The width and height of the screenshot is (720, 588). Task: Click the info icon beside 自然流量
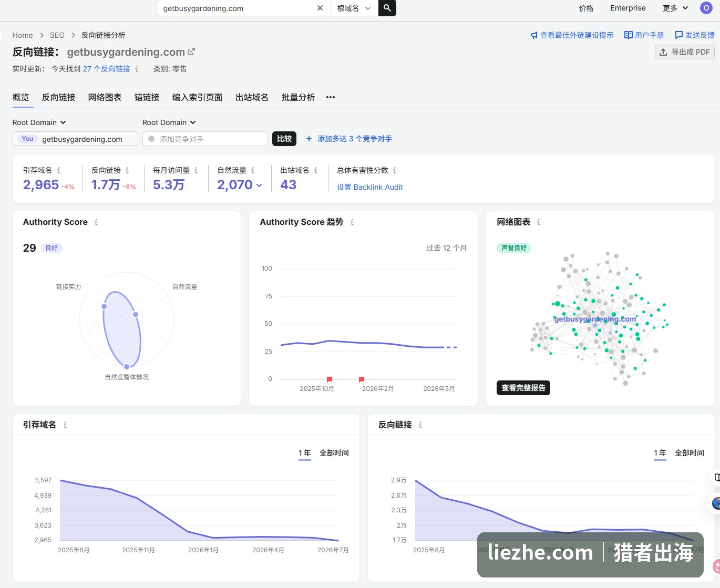253,170
